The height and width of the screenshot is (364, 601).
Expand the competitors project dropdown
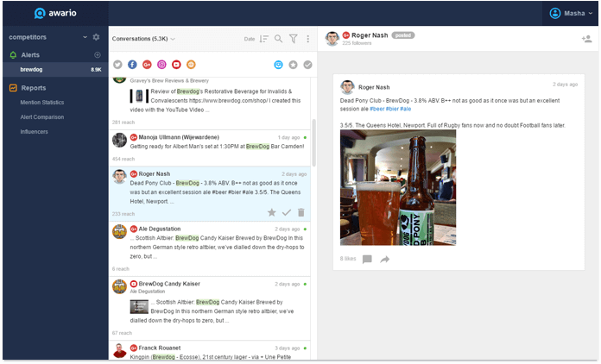[x=85, y=37]
